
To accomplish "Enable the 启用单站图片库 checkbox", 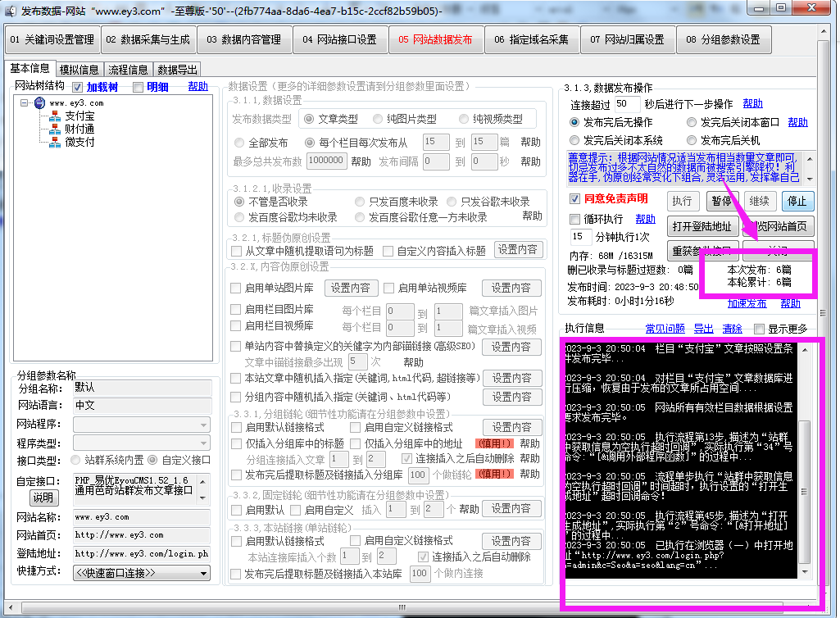I will [x=235, y=289].
